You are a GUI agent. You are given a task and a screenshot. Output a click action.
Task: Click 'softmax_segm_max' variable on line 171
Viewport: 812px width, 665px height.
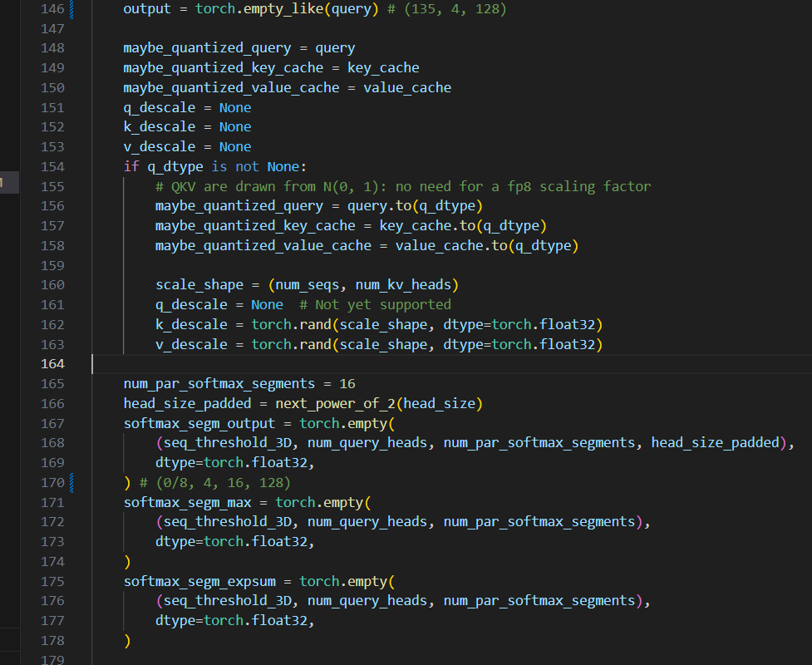188,502
